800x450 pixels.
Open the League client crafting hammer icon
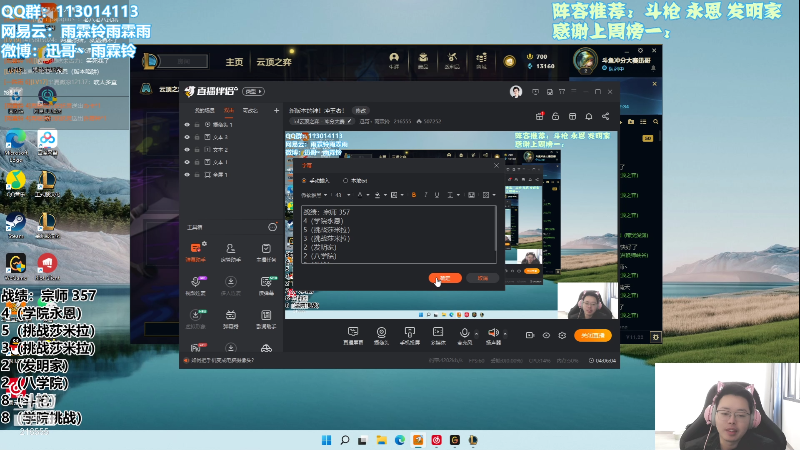[452, 61]
